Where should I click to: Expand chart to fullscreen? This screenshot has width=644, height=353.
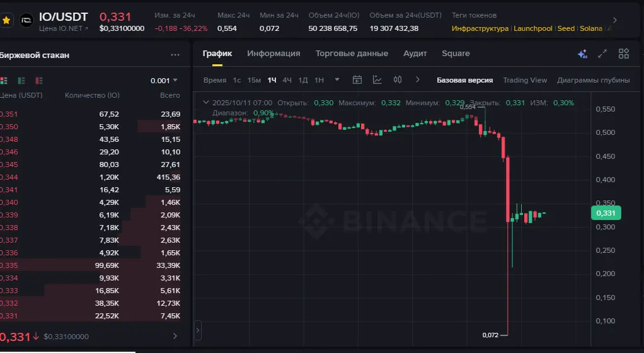(x=602, y=54)
